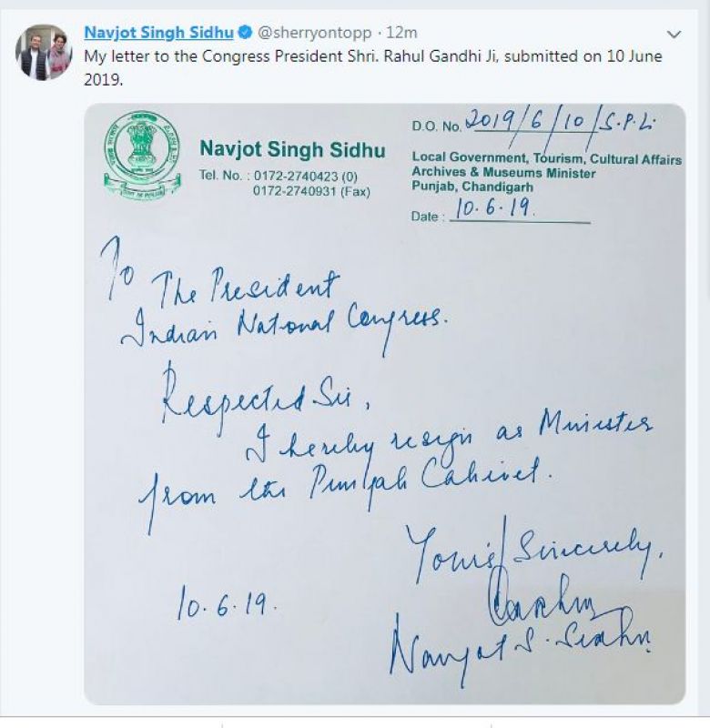Click the Punjab government emblem in letterhead

tap(141, 156)
